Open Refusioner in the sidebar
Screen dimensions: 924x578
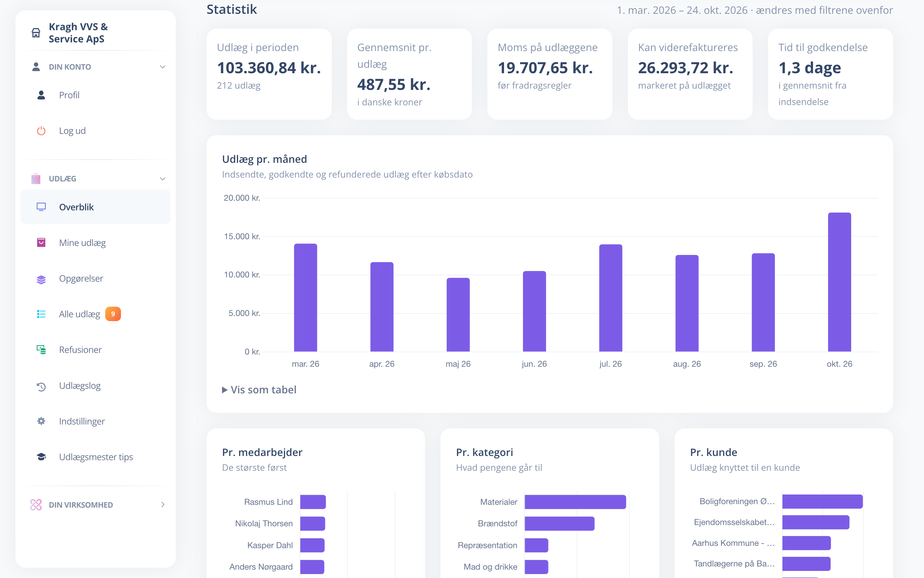(x=96, y=350)
